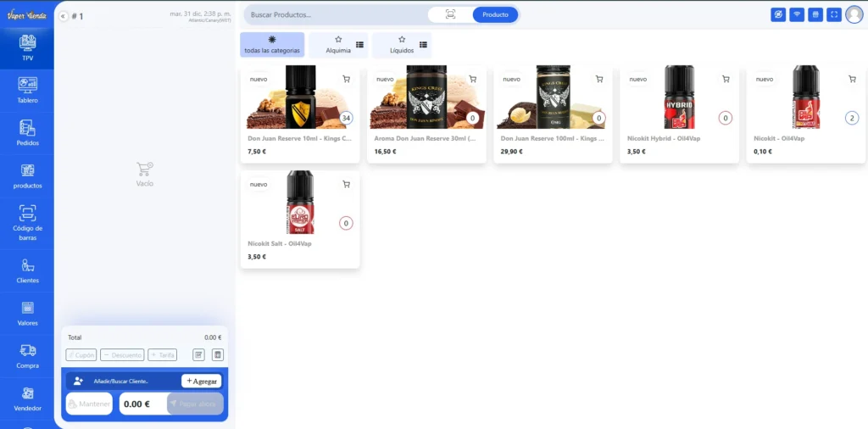This screenshot has width=868, height=429.
Task: Click the Descuento button
Action: (122, 355)
